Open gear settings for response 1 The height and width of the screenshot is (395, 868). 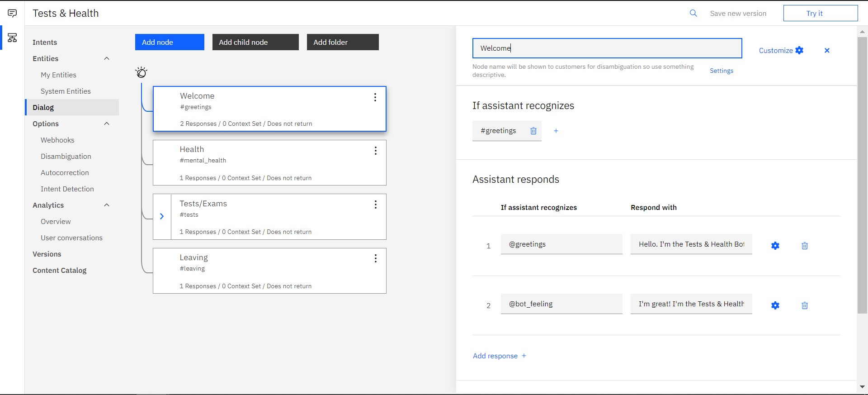point(775,246)
